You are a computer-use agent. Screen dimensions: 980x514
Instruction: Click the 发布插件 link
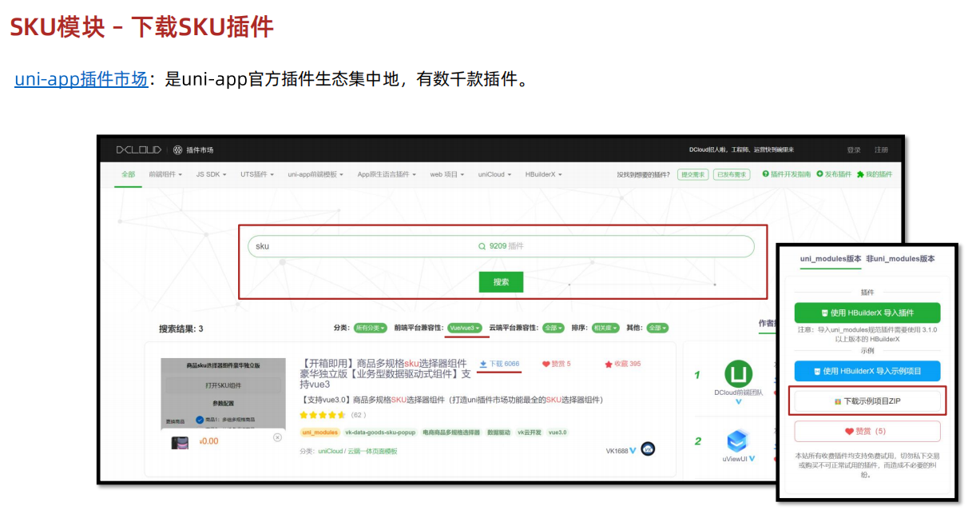coord(834,174)
